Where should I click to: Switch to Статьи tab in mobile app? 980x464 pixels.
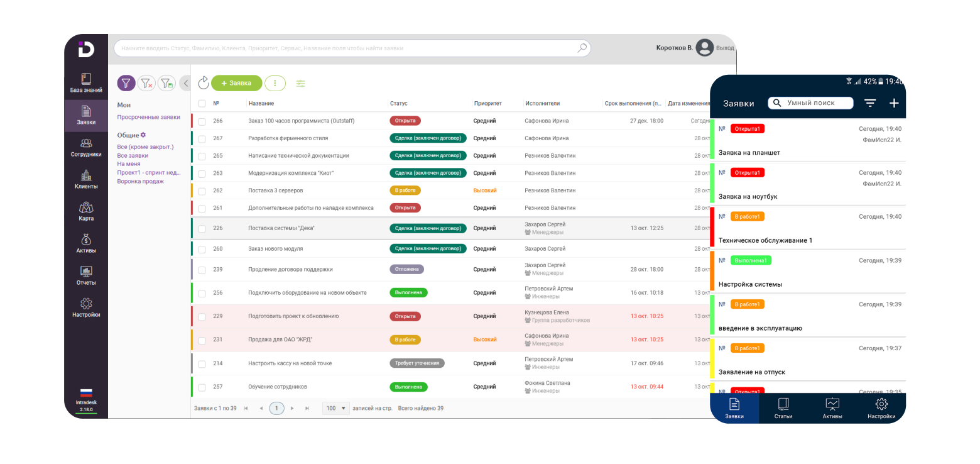783,409
